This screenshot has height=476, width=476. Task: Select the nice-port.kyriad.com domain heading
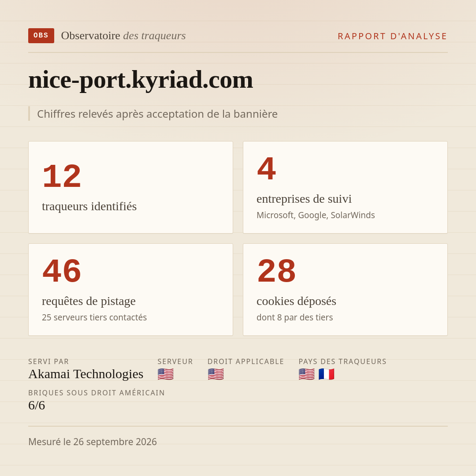tap(141, 79)
